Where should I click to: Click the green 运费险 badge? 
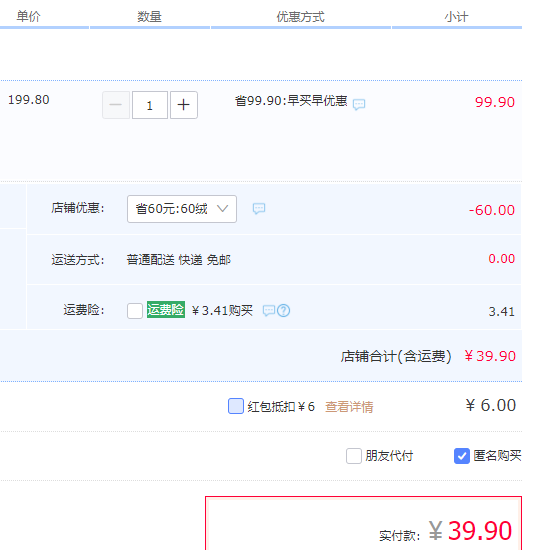point(166,310)
